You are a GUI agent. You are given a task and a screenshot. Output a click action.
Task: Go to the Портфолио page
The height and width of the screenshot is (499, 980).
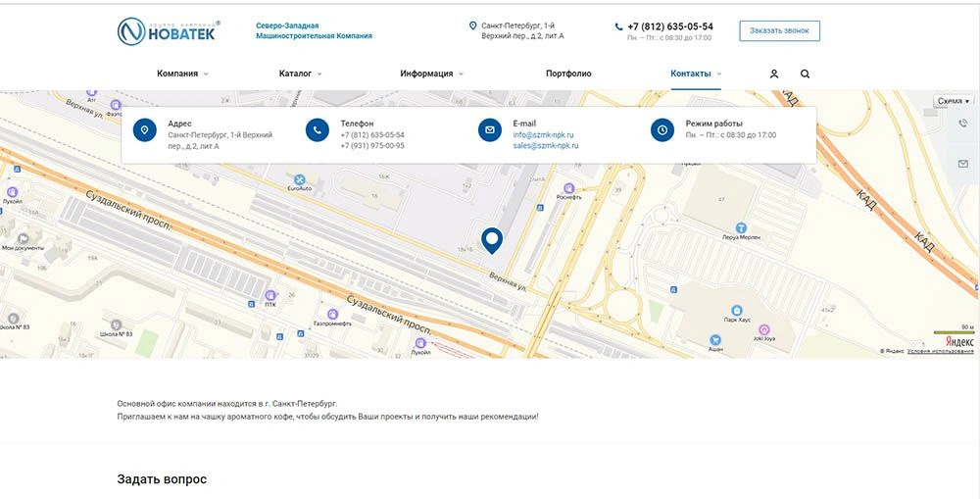[568, 74]
